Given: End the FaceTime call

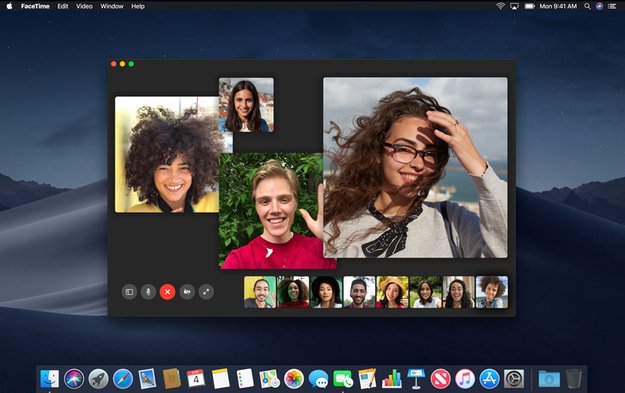Looking at the screenshot, I should click(167, 292).
